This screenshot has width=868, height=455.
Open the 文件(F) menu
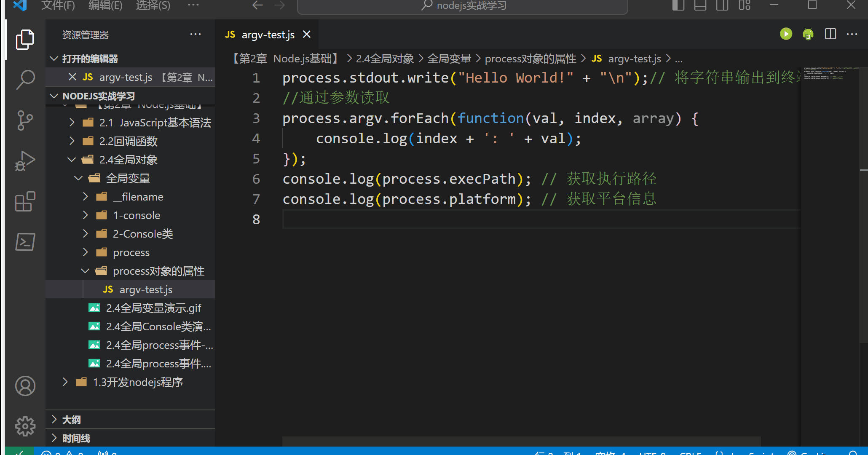(58, 5)
